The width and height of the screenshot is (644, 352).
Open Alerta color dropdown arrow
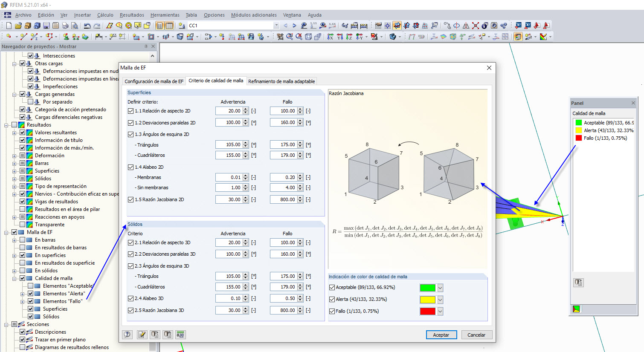(441, 300)
